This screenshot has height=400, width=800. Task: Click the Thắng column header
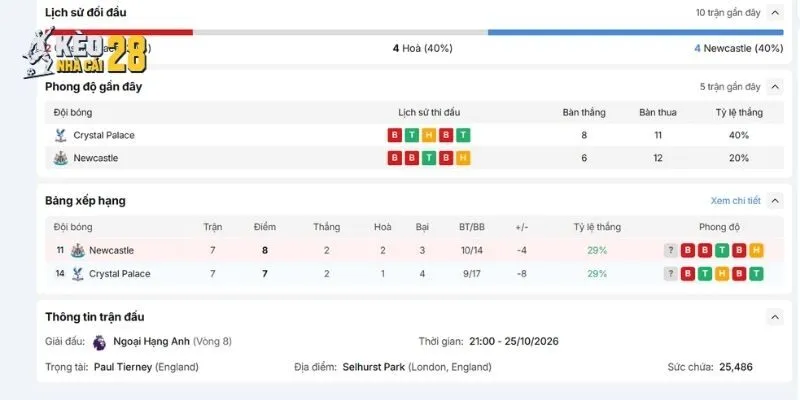click(327, 227)
